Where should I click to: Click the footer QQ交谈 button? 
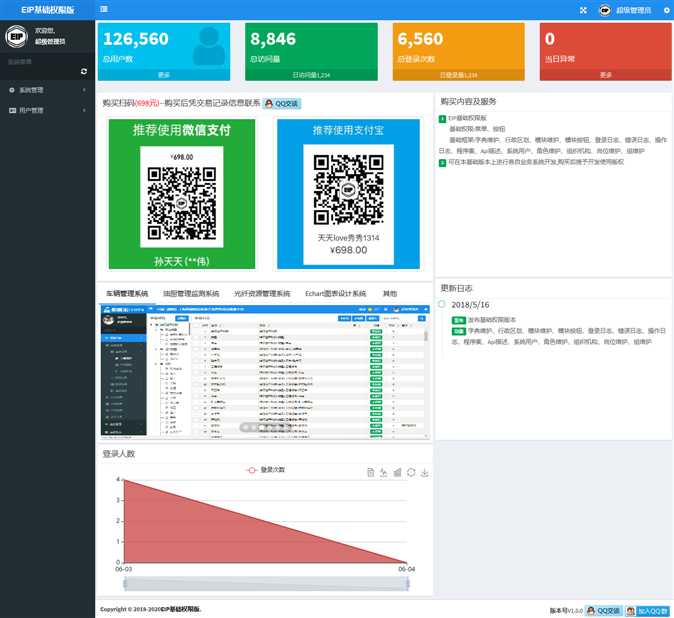click(x=604, y=610)
